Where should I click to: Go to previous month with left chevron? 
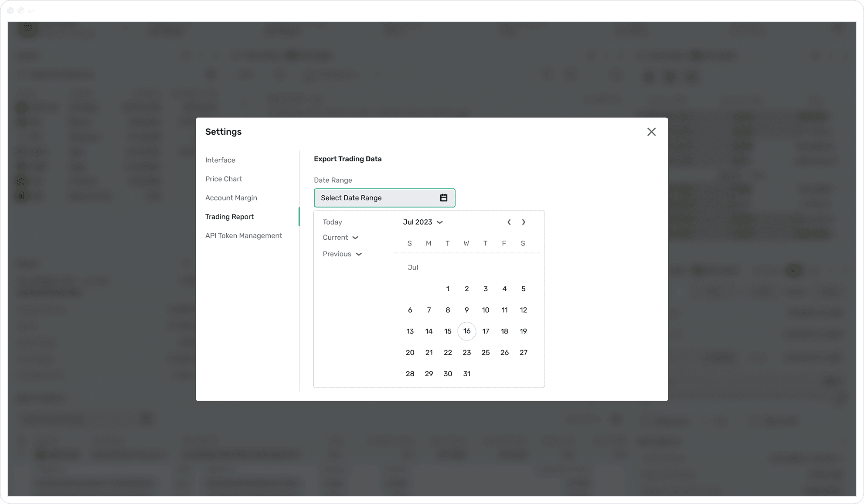(509, 222)
